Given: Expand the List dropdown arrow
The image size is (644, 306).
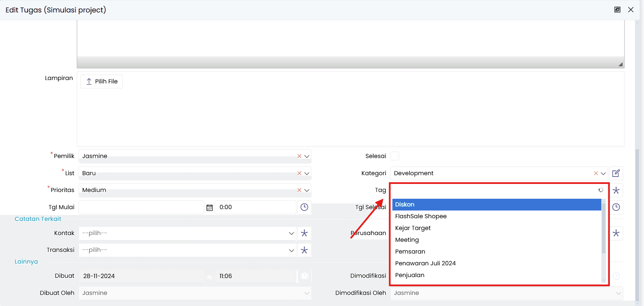Looking at the screenshot, I should pos(307,174).
